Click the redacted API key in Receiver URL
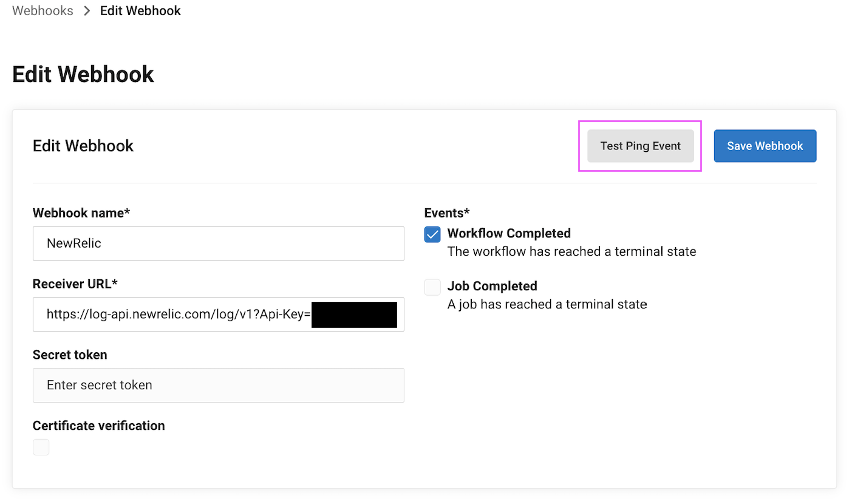The width and height of the screenshot is (855, 504). point(354,314)
